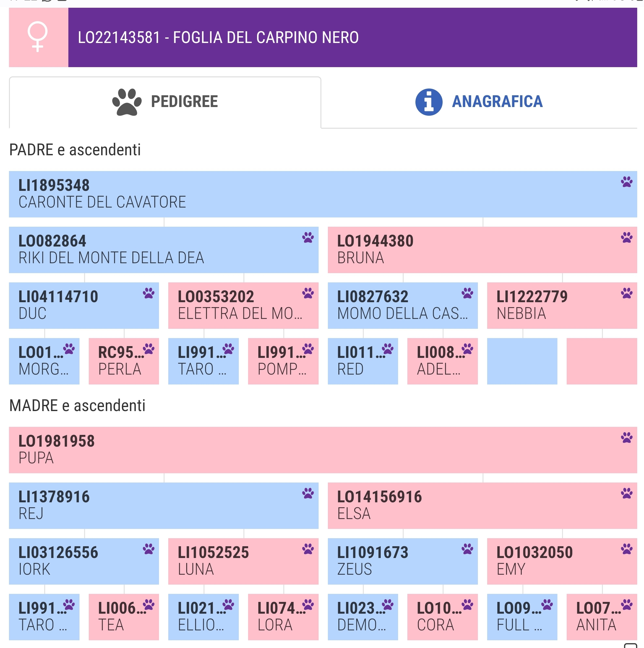644x648 pixels.
Task: Click paw icon on BRUNA card
Action: pyautogui.click(x=626, y=238)
